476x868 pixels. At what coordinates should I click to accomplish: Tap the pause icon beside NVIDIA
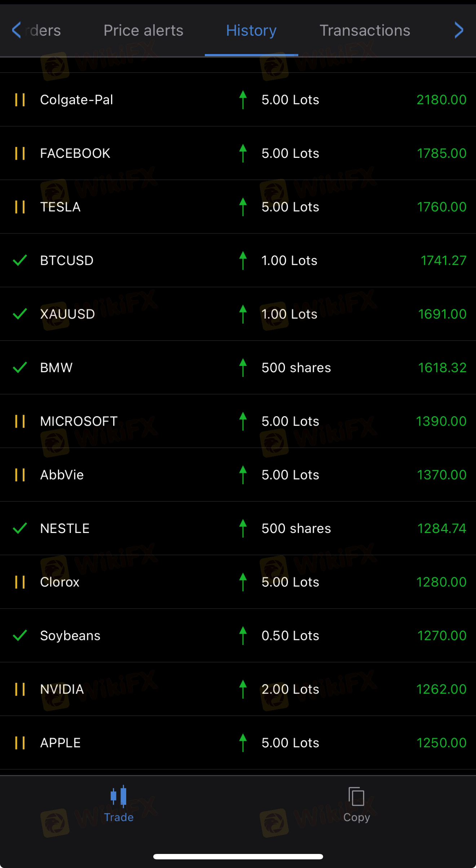pyautogui.click(x=20, y=689)
